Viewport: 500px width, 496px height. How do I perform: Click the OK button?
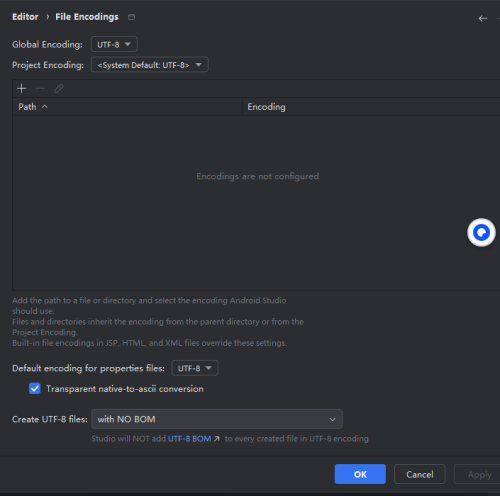(x=360, y=474)
